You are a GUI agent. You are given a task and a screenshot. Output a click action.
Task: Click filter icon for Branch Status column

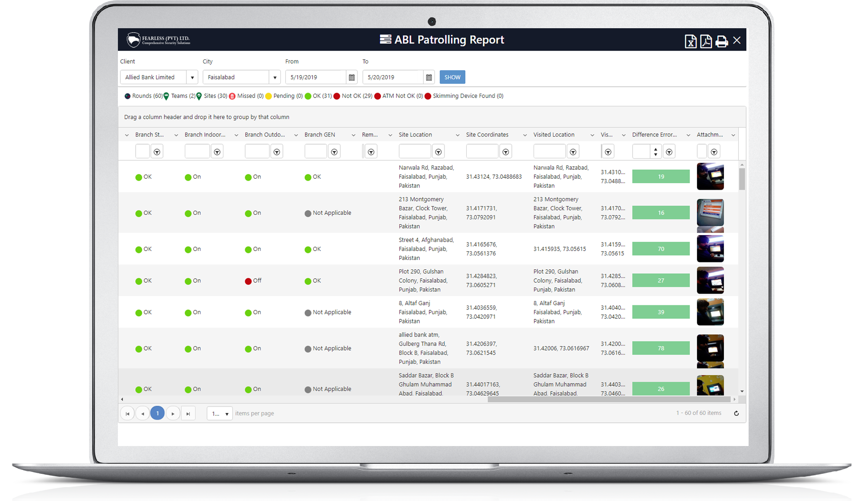[x=157, y=152]
